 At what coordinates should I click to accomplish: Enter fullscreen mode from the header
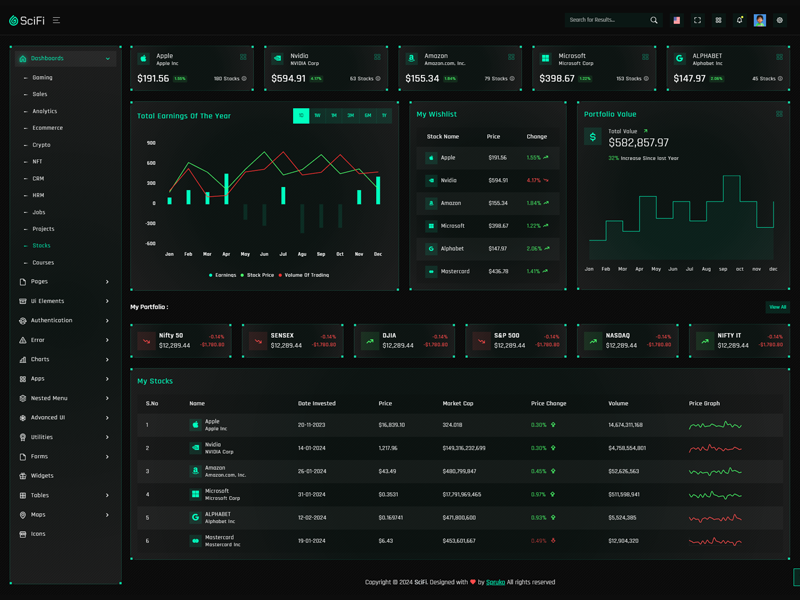[x=697, y=20]
